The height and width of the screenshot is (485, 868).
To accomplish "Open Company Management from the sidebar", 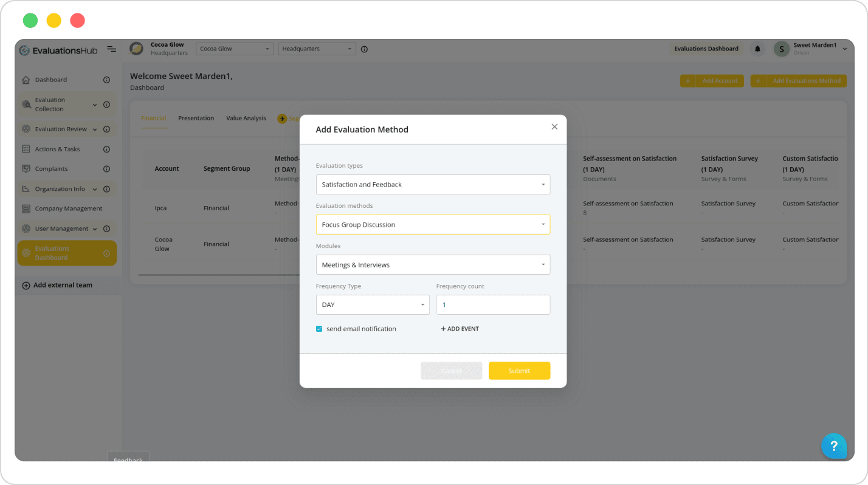I will point(27,208).
